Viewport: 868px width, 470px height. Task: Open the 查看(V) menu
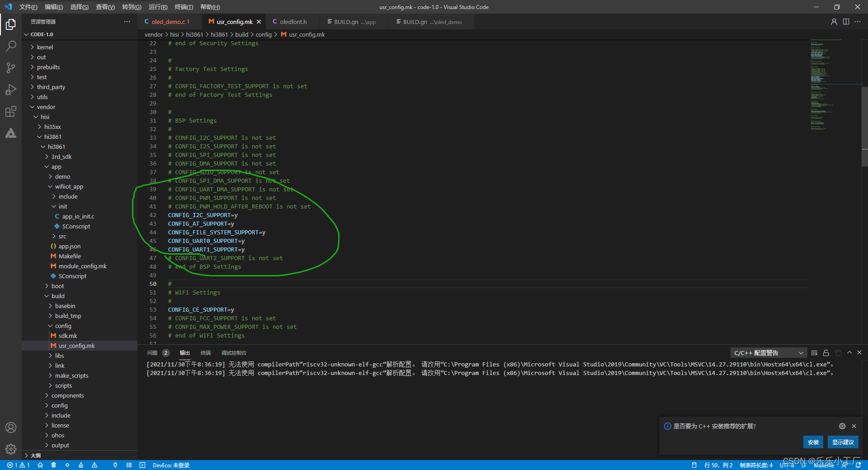[105, 7]
